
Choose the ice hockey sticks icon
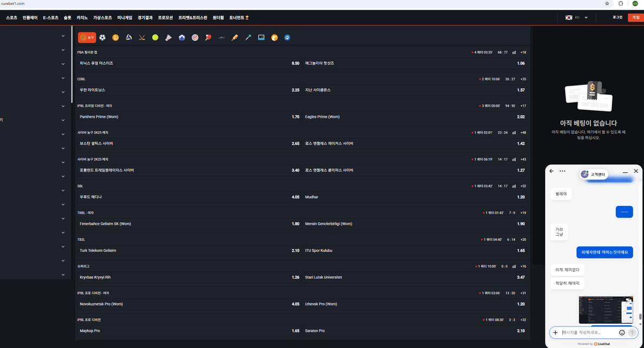click(x=142, y=38)
